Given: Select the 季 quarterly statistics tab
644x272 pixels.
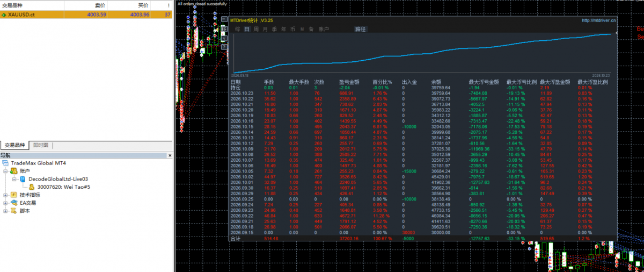Looking at the screenshot, I should (x=274, y=29).
